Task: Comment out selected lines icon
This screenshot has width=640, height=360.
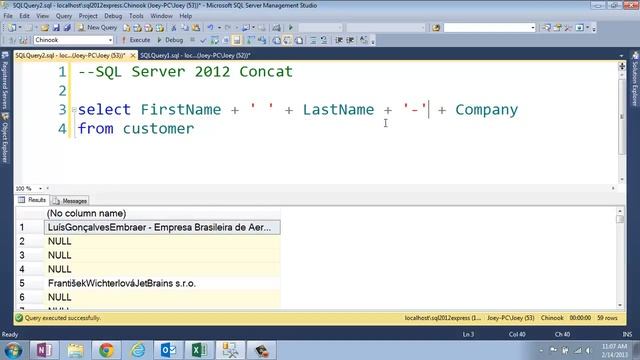Action: coord(313,40)
